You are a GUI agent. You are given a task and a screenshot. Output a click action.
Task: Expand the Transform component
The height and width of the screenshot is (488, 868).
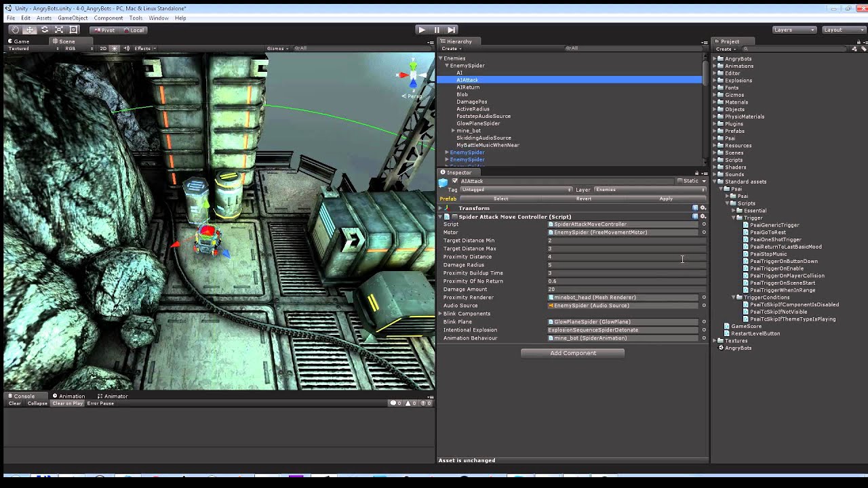point(441,209)
